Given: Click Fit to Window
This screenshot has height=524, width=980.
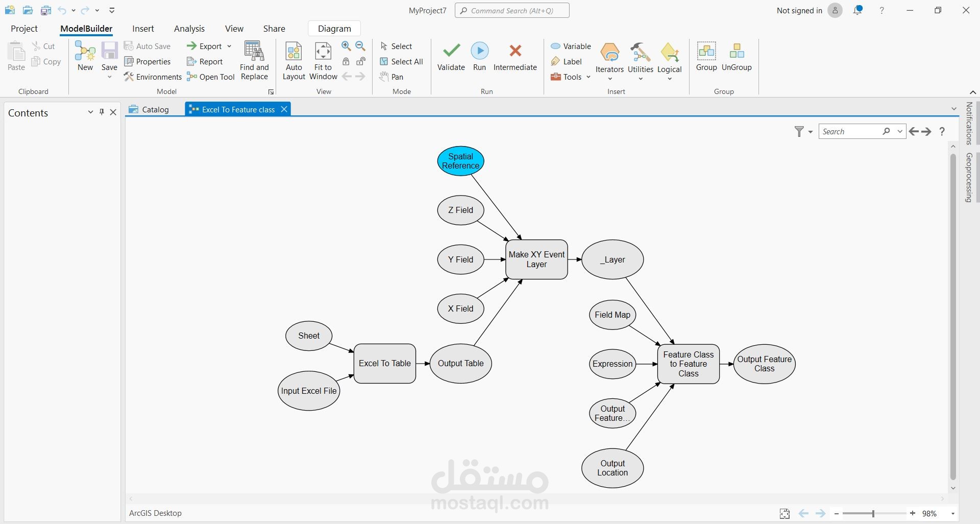Looking at the screenshot, I should point(323,60).
